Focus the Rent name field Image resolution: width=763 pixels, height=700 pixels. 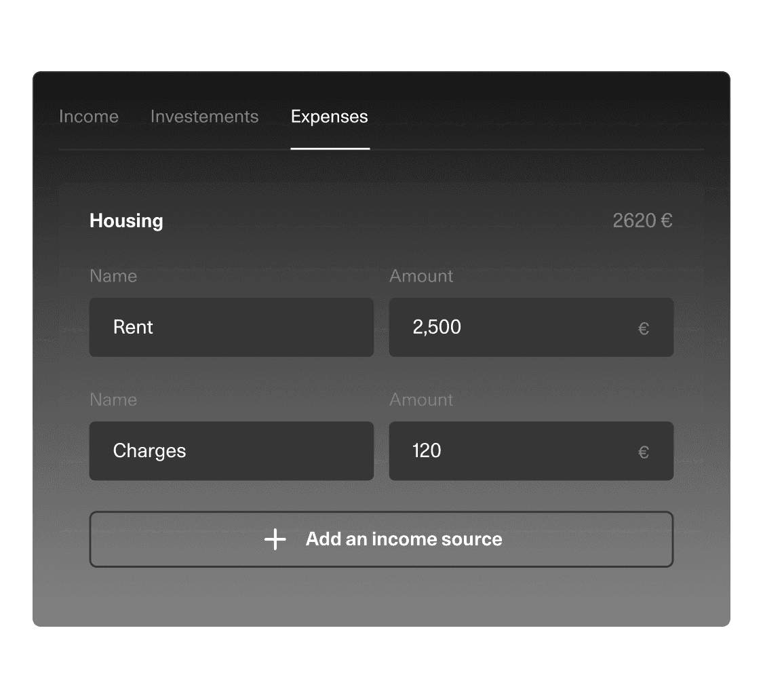pyautogui.click(x=232, y=327)
